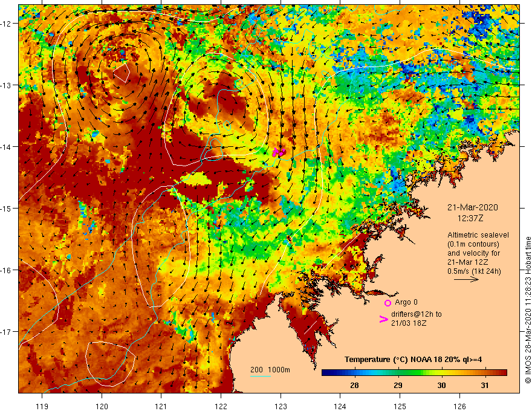The image size is (532, 411).
Task: Click the magenta drifters arrowhead legend symbol
Action: pyautogui.click(x=384, y=319)
